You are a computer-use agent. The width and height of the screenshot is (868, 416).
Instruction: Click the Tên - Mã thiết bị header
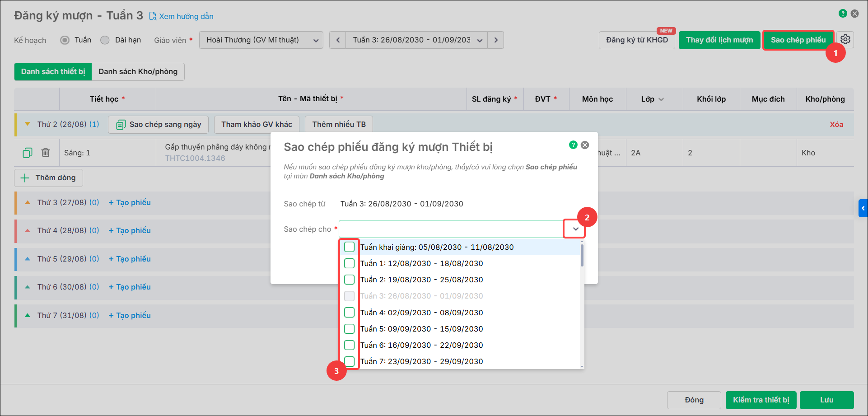click(311, 99)
